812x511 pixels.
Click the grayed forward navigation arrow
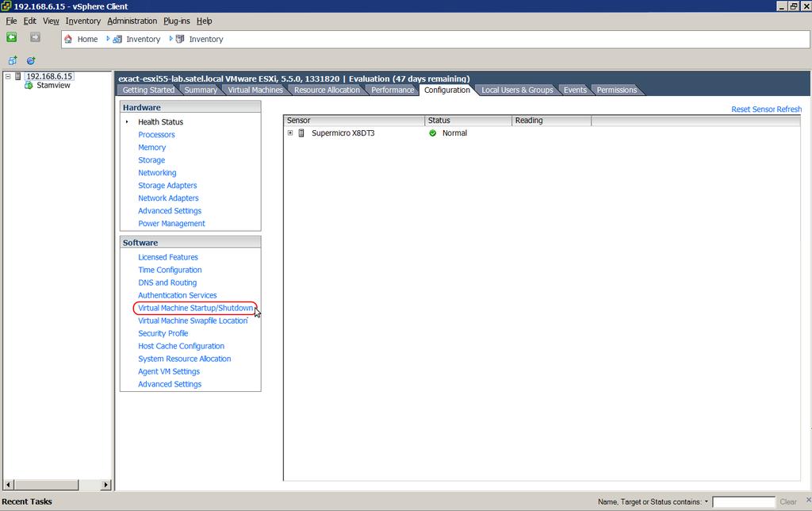35,37
